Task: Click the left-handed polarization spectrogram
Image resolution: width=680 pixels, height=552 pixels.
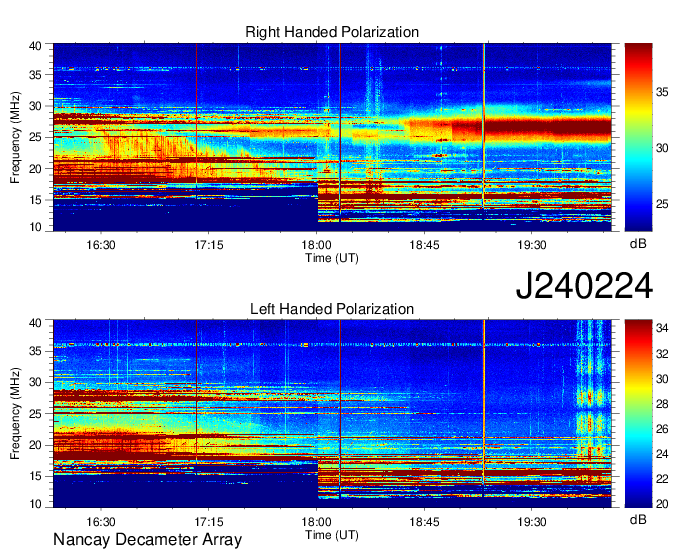Action: click(x=332, y=414)
